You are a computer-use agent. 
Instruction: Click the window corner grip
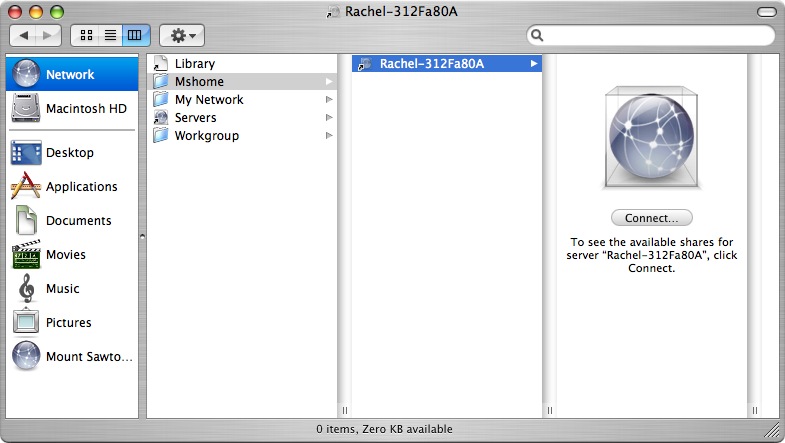(x=773, y=429)
